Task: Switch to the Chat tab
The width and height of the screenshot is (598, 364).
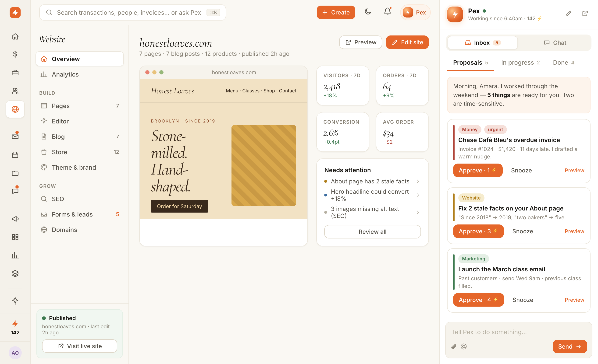Action: (555, 43)
